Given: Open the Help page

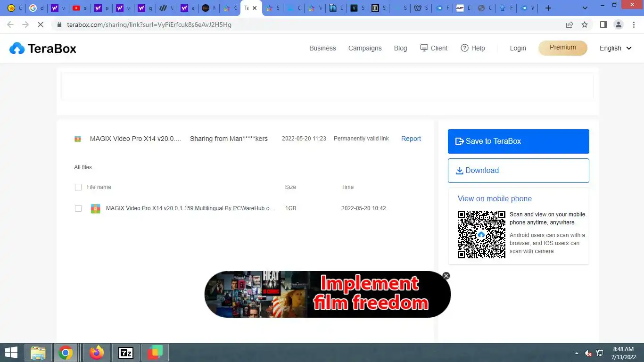Looking at the screenshot, I should [472, 48].
